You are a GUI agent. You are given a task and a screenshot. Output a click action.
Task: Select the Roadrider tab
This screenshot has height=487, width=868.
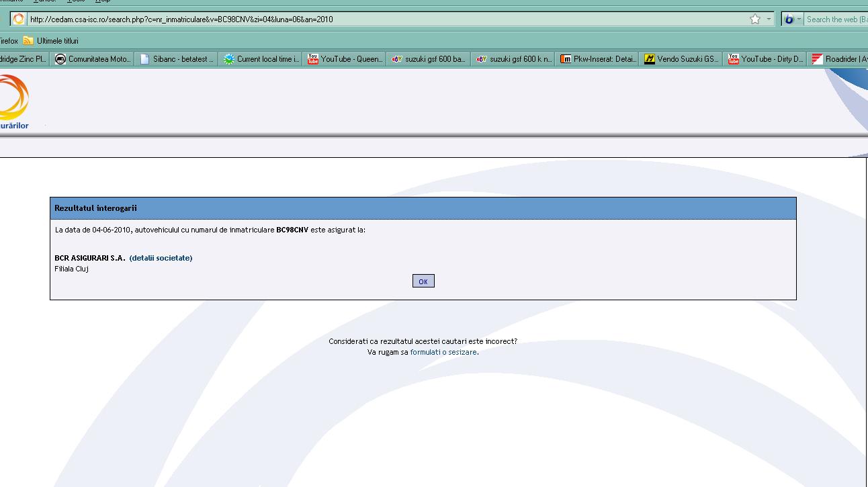tap(840, 59)
